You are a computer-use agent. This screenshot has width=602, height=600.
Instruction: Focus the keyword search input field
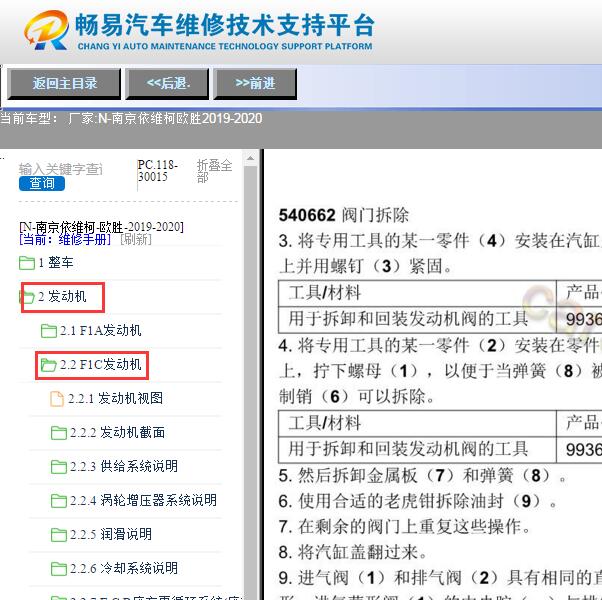click(x=61, y=169)
